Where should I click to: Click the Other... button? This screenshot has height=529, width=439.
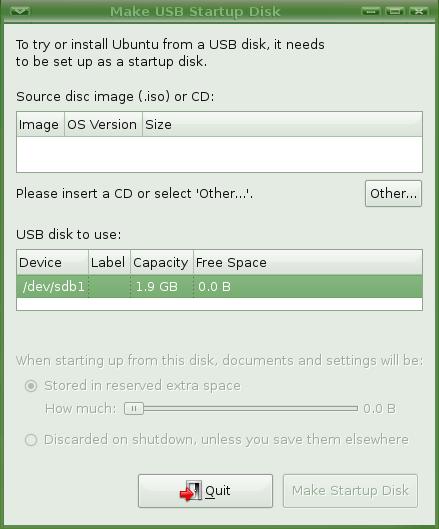[393, 194]
